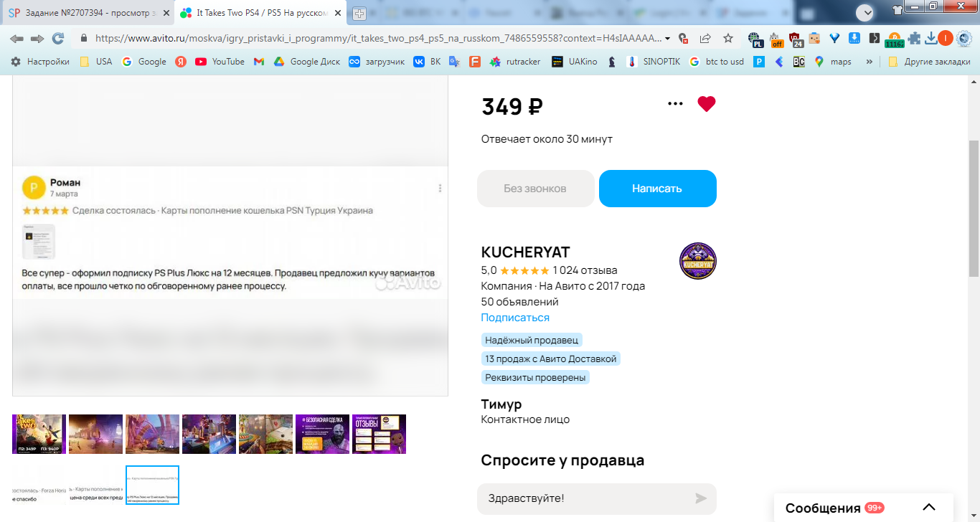Open the 1 024 отзыва reviews link

[x=585, y=270]
